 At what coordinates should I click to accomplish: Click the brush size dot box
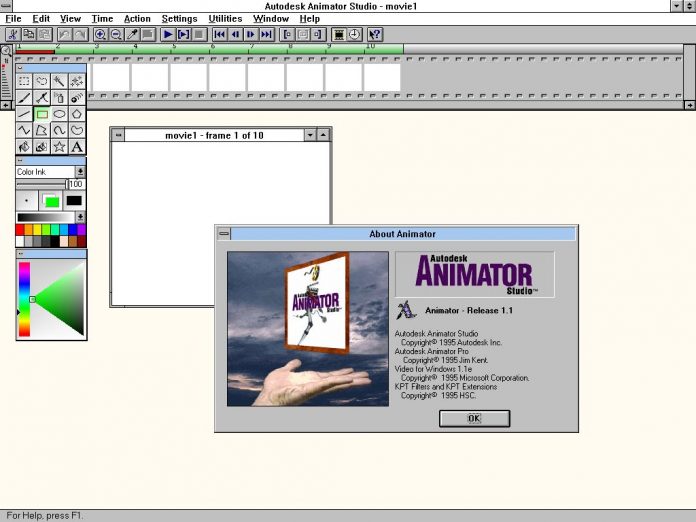pyautogui.click(x=26, y=201)
